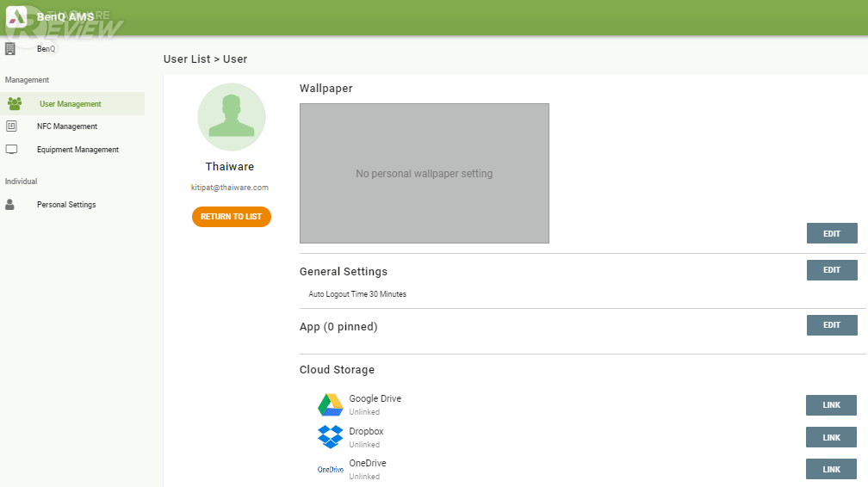Click the 'Management' section label
This screenshot has width=868, height=487.
[27, 80]
